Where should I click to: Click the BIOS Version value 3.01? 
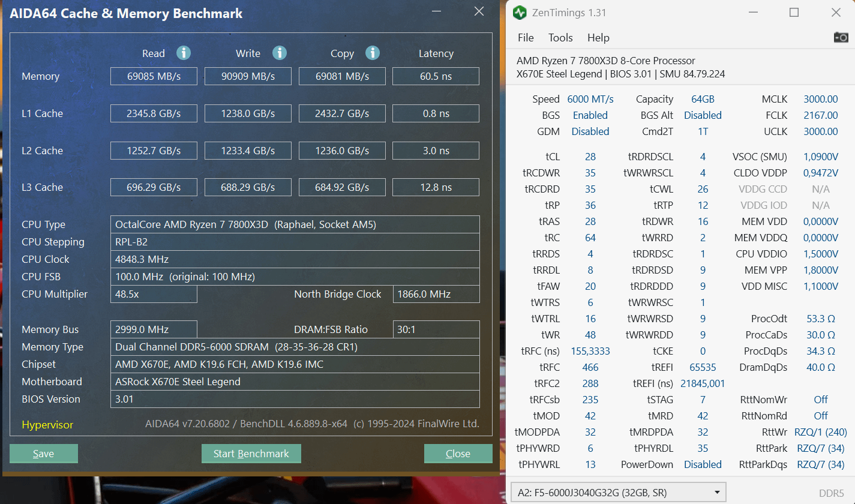pos(295,399)
